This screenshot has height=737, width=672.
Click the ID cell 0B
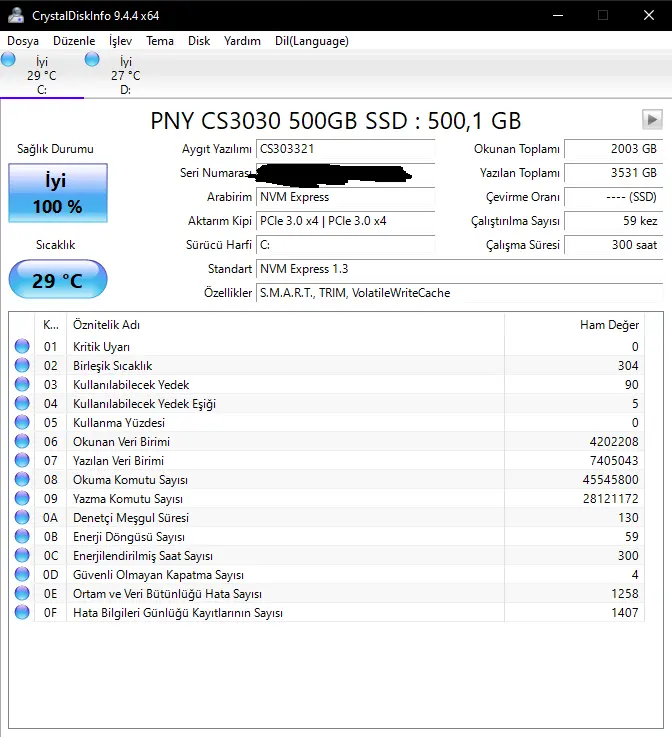[51, 537]
